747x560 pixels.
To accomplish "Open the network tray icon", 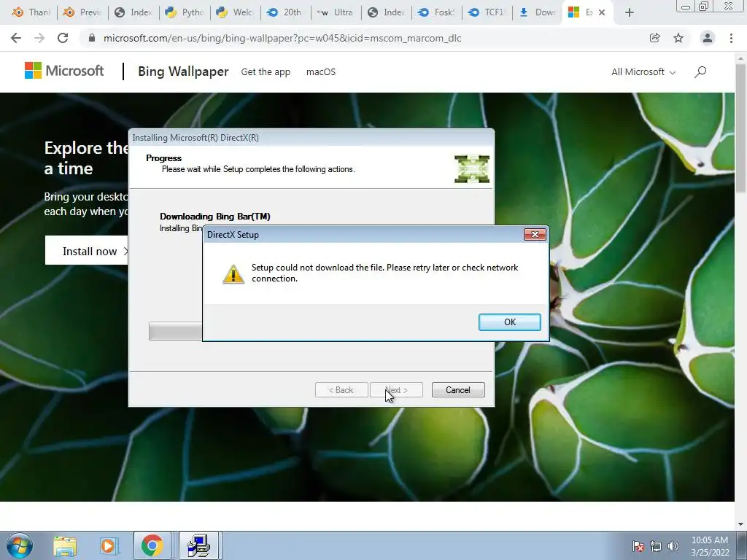I will point(656,546).
